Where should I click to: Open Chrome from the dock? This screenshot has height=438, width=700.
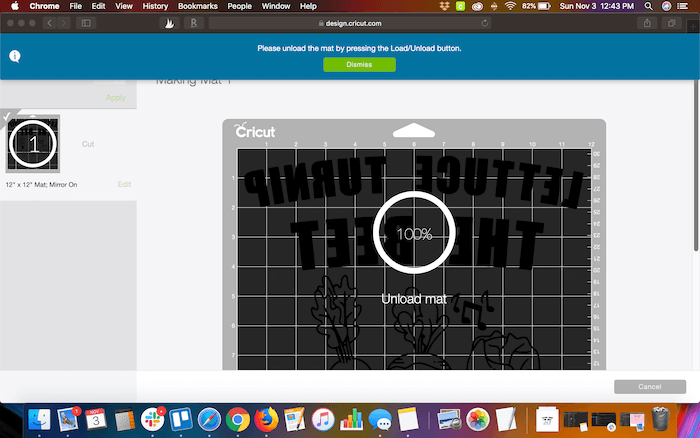[238, 420]
